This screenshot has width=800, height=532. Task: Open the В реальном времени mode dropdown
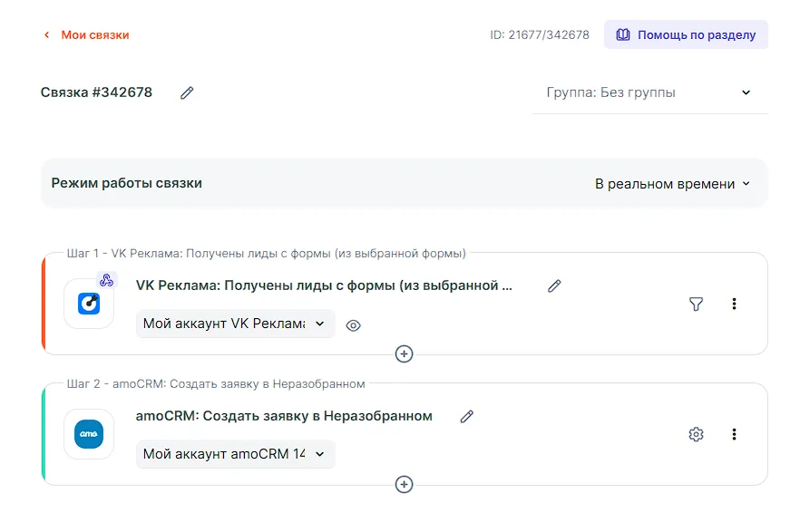(672, 184)
